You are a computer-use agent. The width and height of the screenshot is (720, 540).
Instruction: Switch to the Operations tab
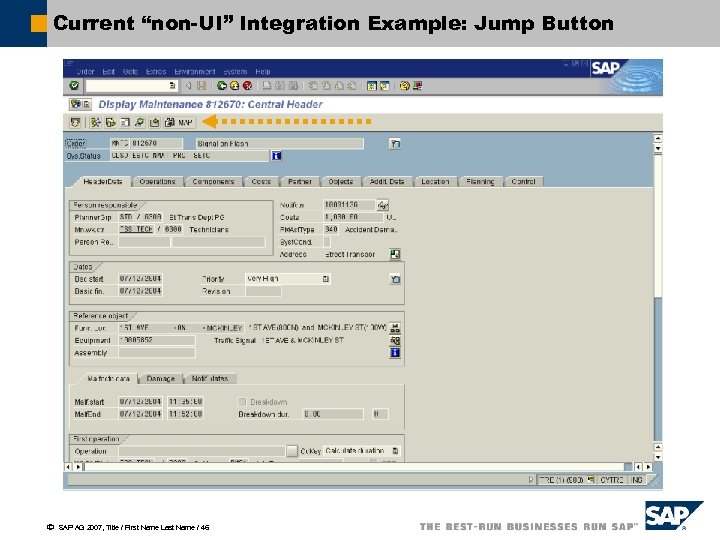(158, 181)
